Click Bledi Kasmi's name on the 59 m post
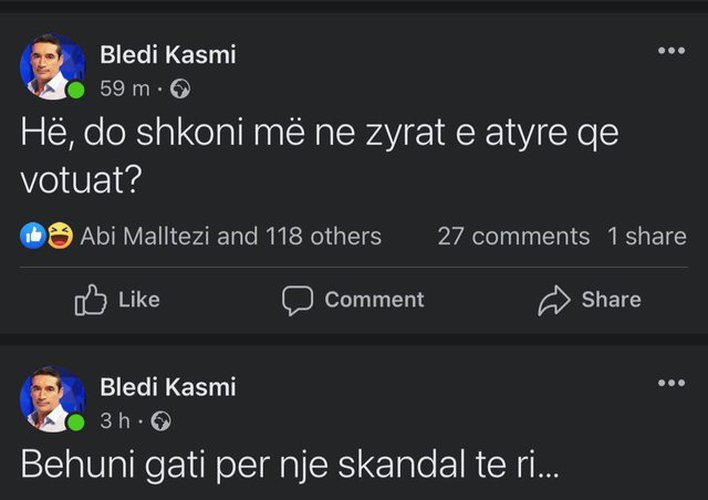Viewport: 708px width, 500px height. [x=168, y=55]
